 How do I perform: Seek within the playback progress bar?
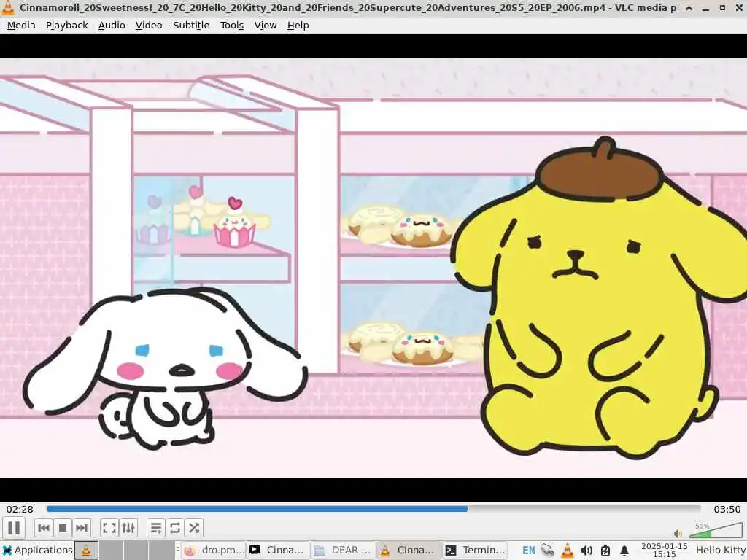(x=373, y=509)
